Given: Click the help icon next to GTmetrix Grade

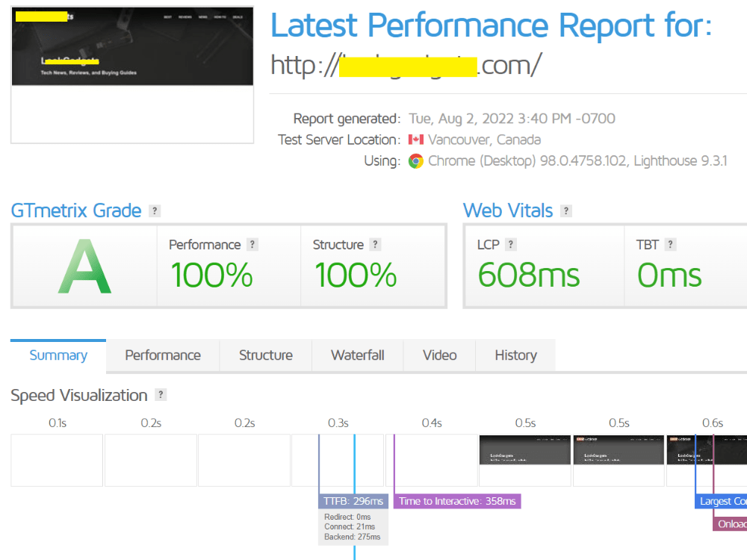Looking at the screenshot, I should pyautogui.click(x=155, y=211).
